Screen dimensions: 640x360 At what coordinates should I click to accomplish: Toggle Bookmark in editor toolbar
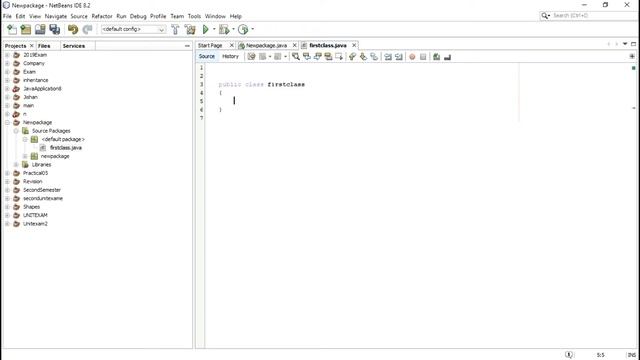tap(374, 57)
